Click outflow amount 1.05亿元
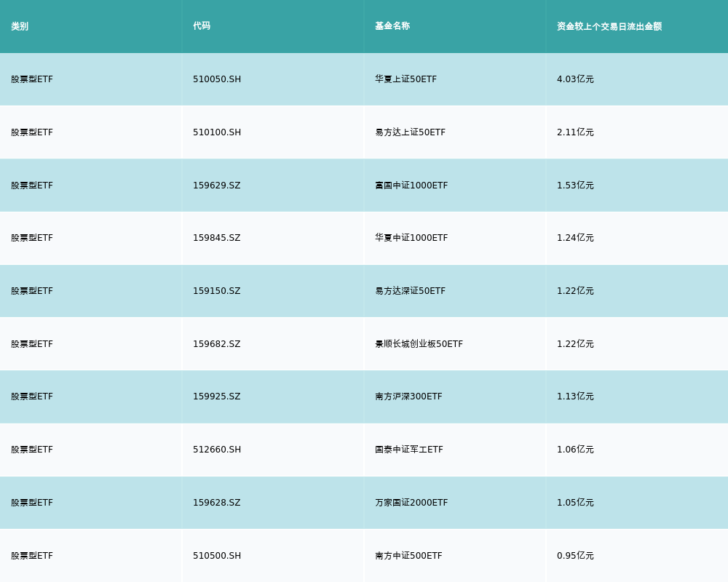The height and width of the screenshot is (582, 728). pyautogui.click(x=575, y=503)
